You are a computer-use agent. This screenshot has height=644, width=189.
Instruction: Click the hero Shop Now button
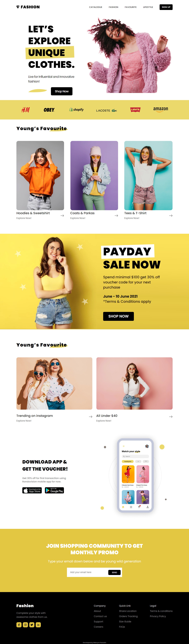62,91
